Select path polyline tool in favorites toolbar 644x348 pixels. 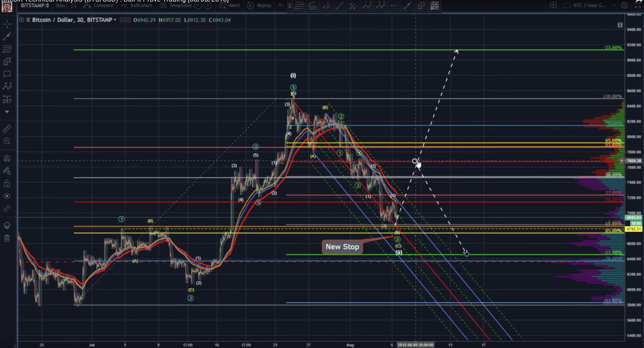pos(421,5)
